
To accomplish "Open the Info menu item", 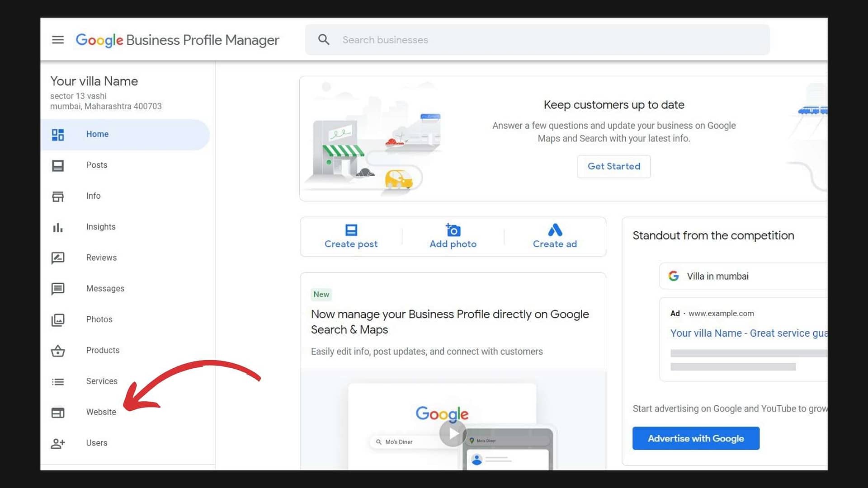I will click(x=125, y=196).
